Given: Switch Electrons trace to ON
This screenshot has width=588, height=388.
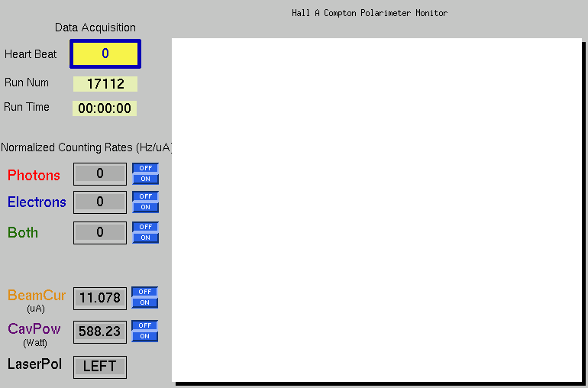Looking at the screenshot, I should (146, 207).
